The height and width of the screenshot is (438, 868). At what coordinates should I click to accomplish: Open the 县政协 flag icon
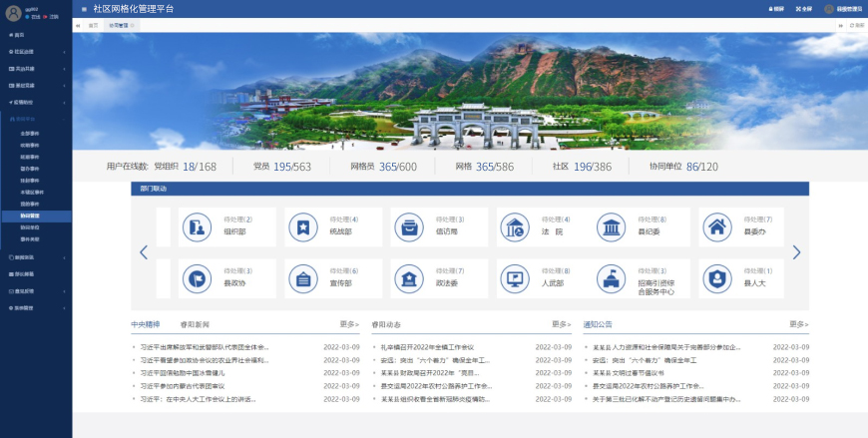coord(197,278)
